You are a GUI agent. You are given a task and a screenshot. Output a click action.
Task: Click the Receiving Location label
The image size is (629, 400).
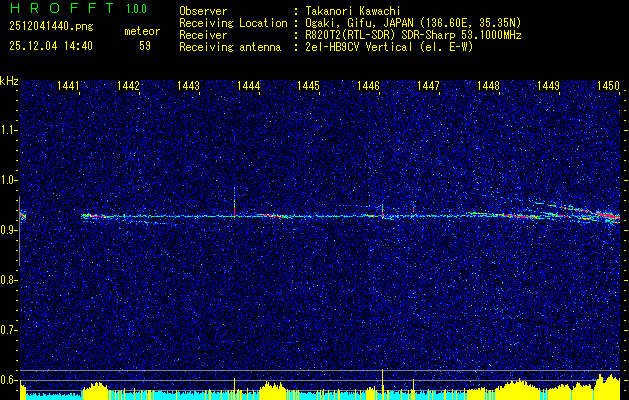click(233, 23)
